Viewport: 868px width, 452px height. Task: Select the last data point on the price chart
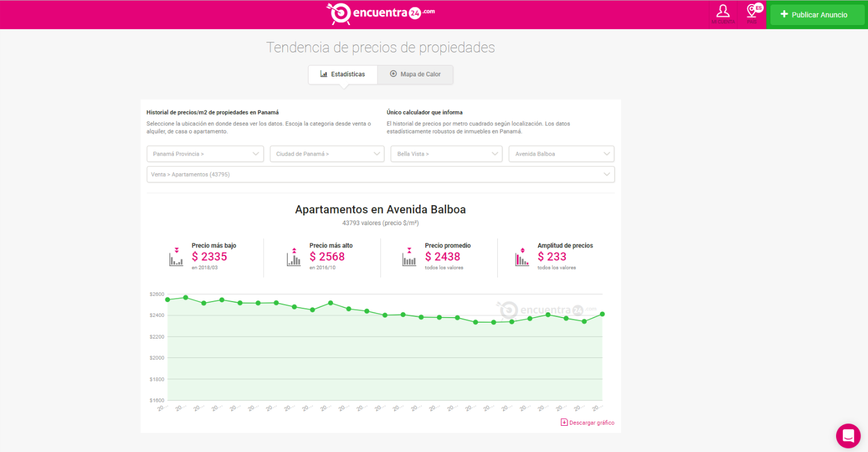coord(602,314)
